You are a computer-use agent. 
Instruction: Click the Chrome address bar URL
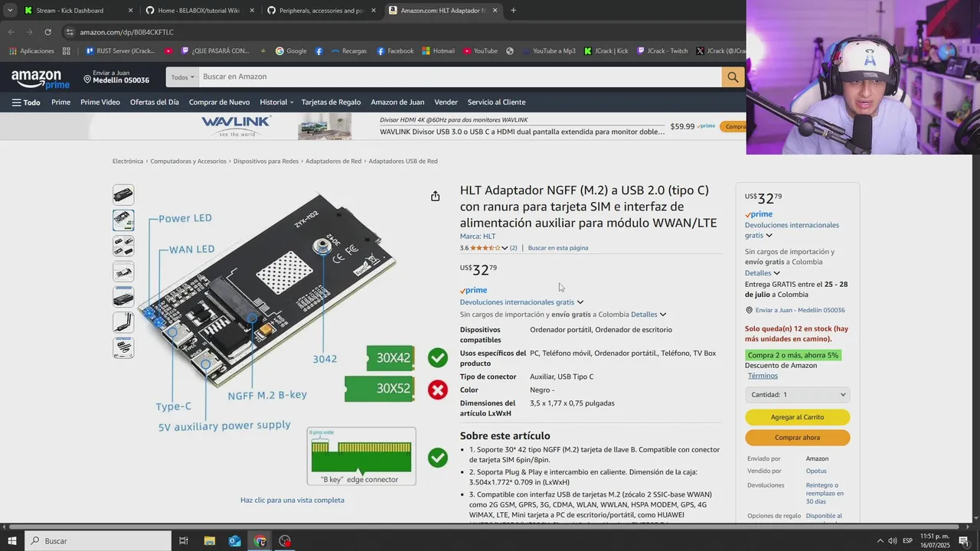[126, 32]
